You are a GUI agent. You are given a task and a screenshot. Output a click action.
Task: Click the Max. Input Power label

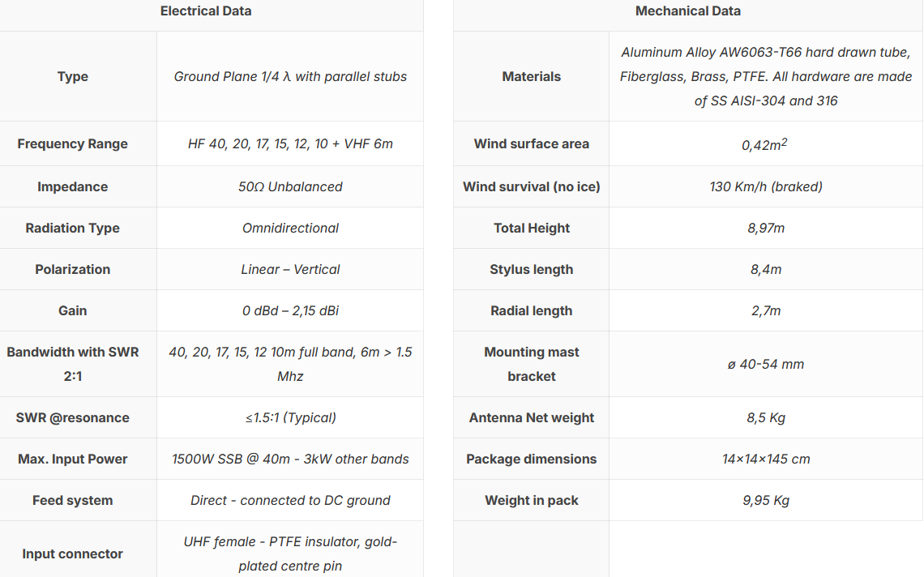pyautogui.click(x=73, y=459)
